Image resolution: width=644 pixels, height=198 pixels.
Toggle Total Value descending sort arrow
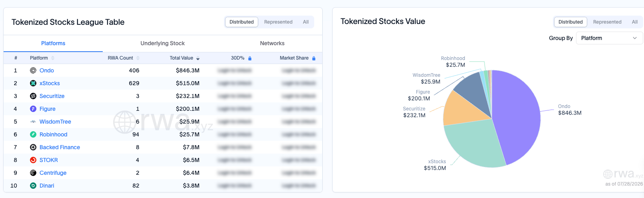tap(198, 58)
